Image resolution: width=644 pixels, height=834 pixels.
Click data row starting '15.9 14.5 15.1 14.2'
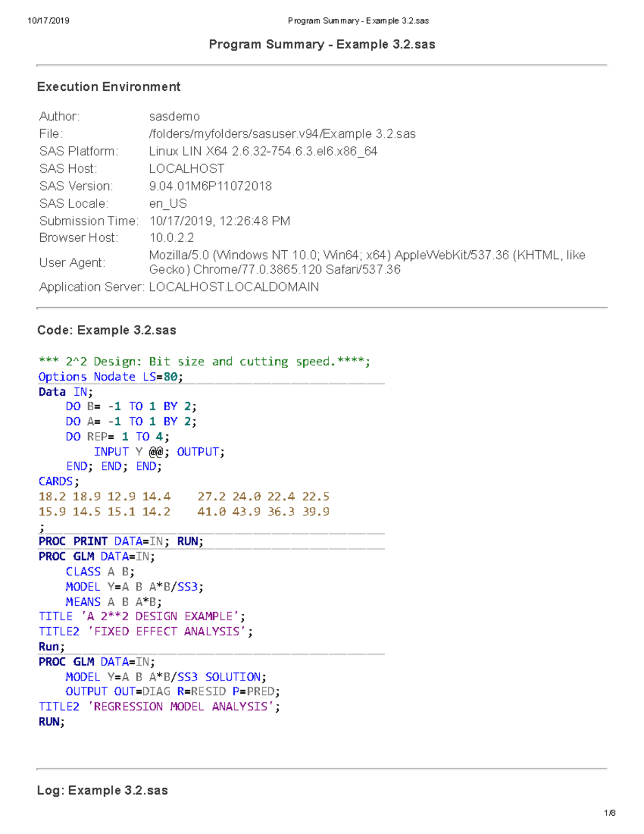(x=184, y=512)
